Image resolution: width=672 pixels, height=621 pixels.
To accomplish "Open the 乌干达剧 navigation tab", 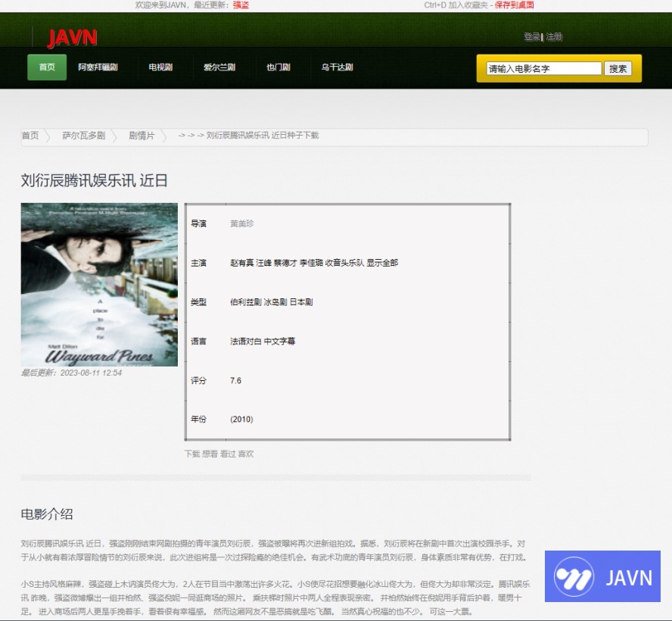I will point(337,67).
